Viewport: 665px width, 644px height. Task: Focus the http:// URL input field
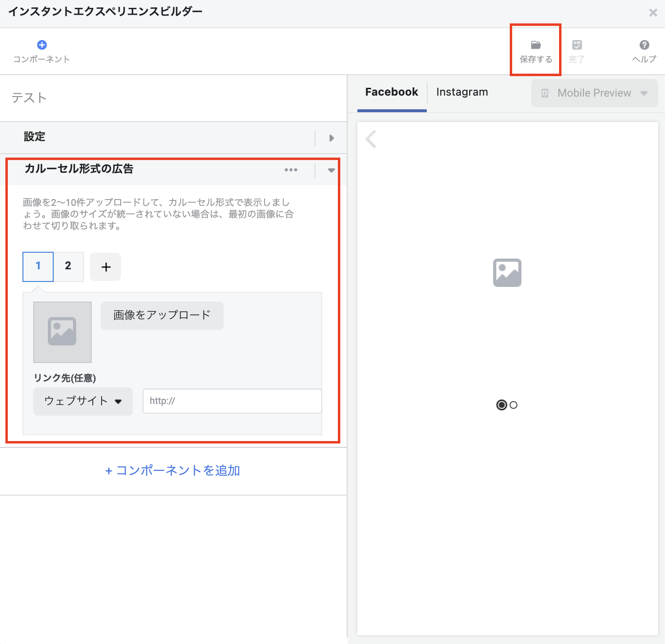tap(232, 401)
